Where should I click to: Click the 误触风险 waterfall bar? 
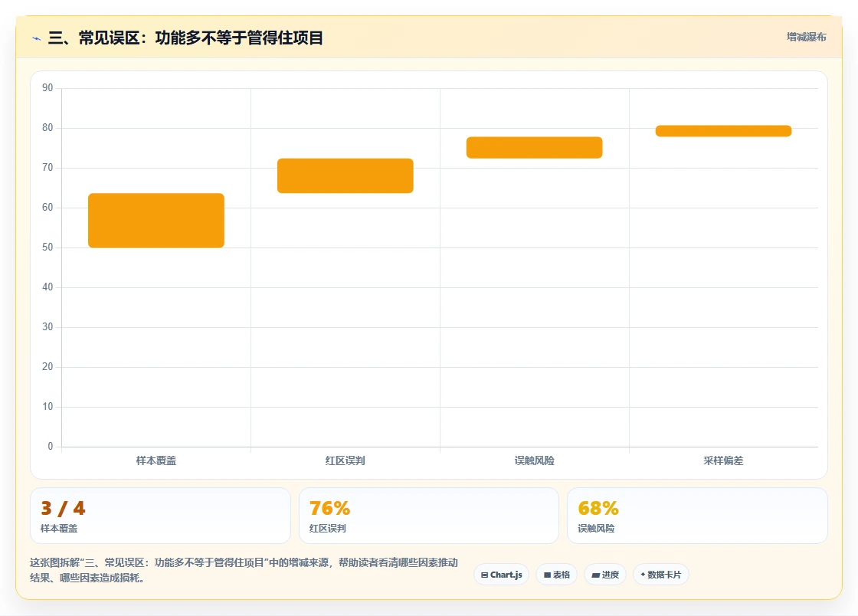coord(534,148)
